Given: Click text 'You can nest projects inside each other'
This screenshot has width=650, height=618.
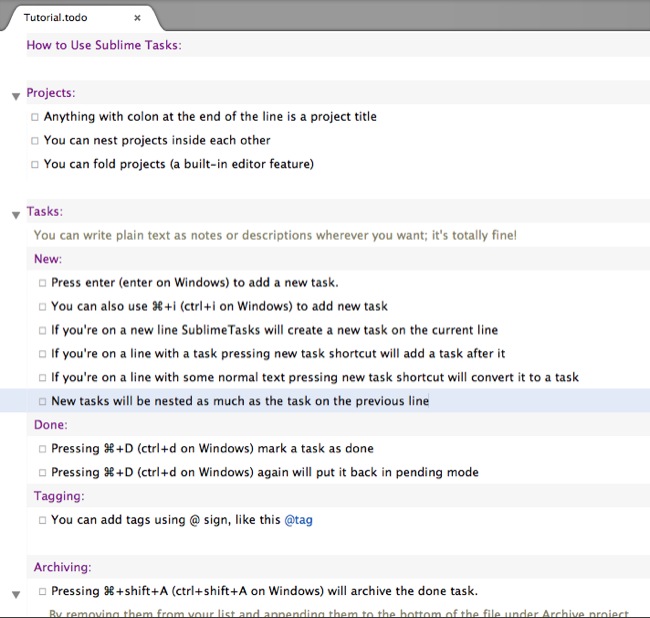Looking at the screenshot, I should (x=157, y=140).
